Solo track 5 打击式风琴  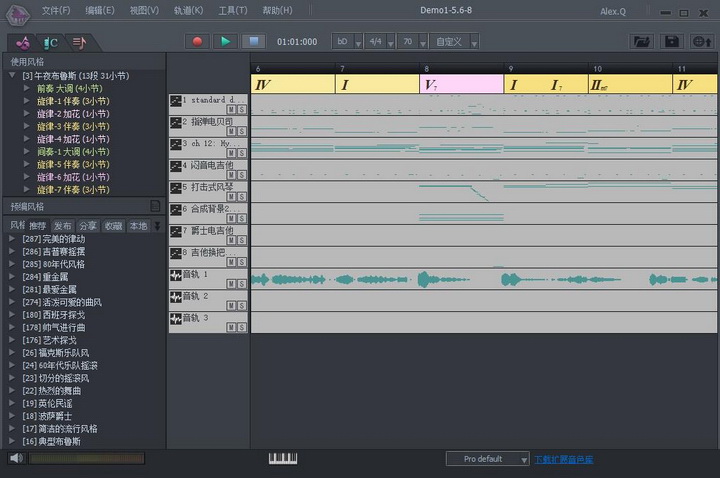[241, 197]
